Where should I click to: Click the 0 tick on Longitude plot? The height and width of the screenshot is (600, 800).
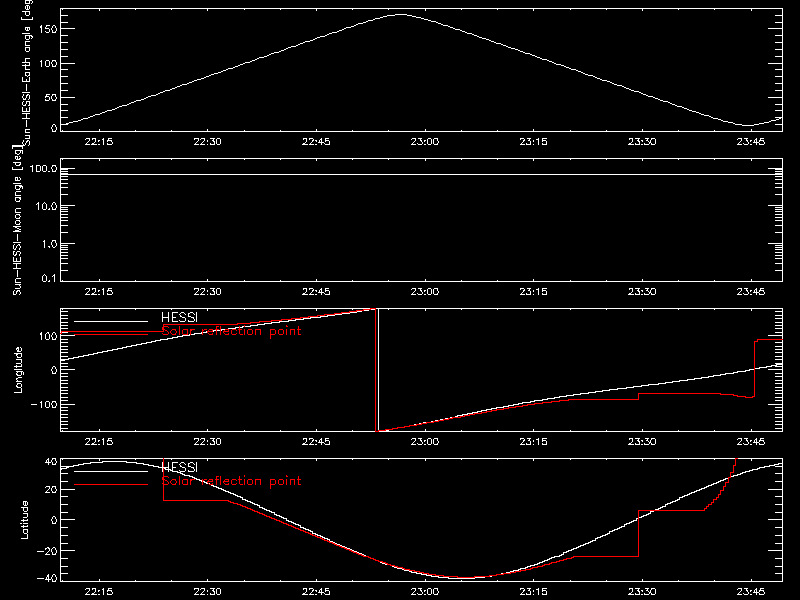tap(54, 370)
